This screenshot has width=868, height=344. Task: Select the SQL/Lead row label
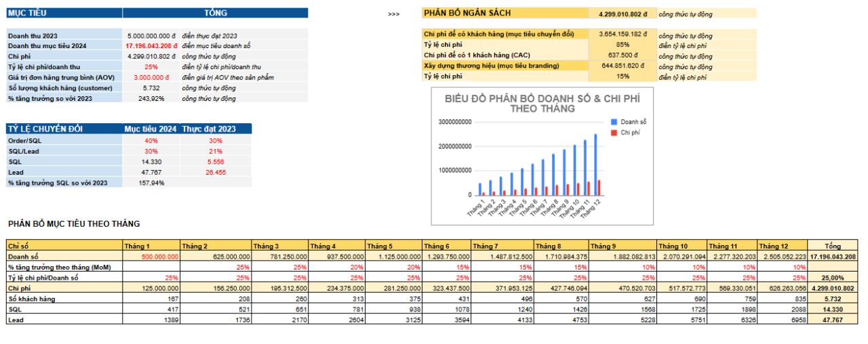64,151
